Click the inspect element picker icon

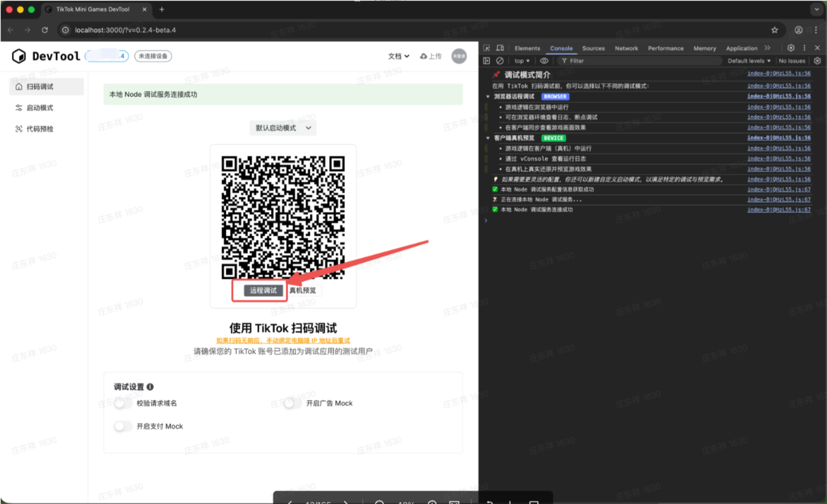click(x=486, y=48)
